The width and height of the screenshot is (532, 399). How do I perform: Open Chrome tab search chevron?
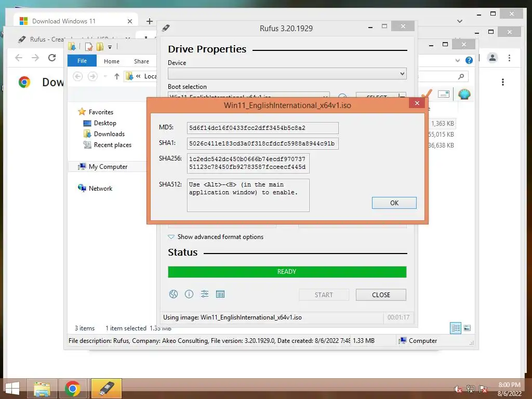tap(460, 21)
